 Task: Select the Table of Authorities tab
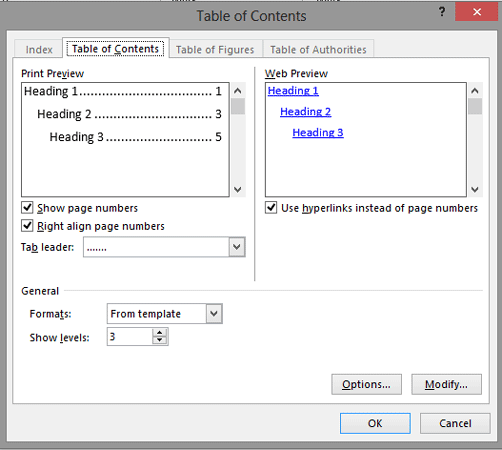[x=318, y=50]
